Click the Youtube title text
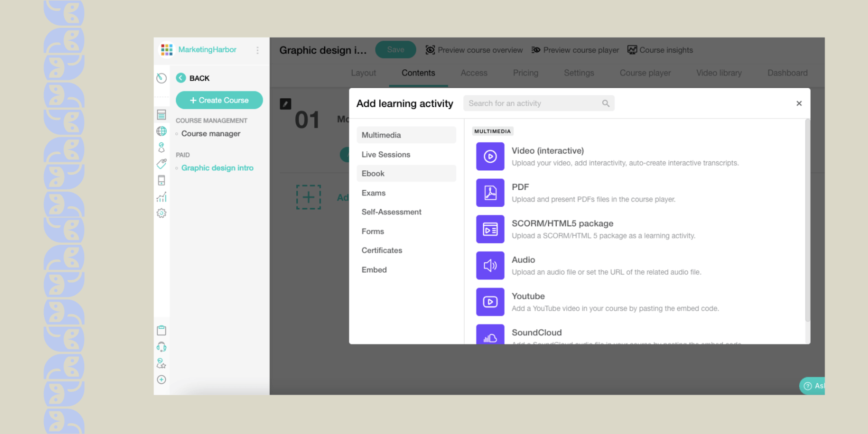Screen dimensions: 868x434 [528, 296]
